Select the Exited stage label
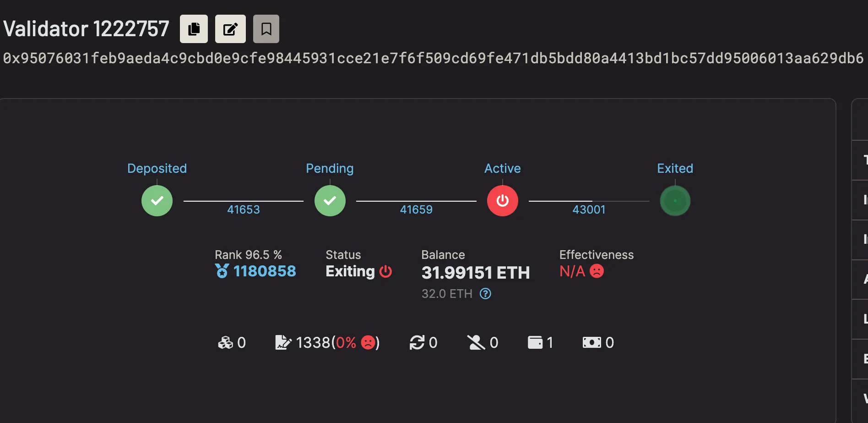 675,168
